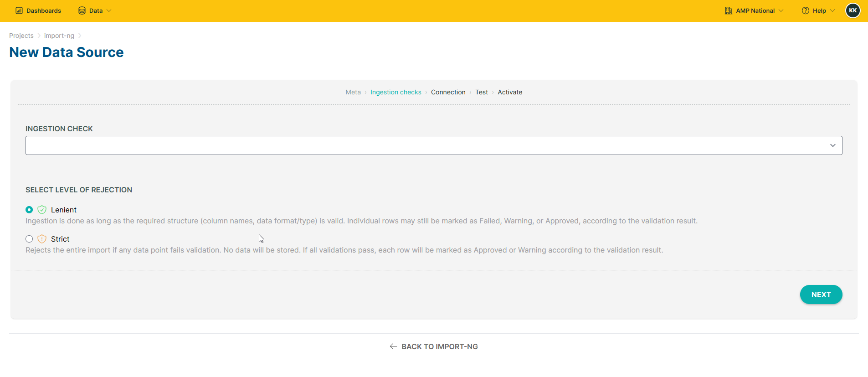Viewport: 868px width, 377px height.
Task: Click the orange shield icon beside Strict
Action: (42, 239)
